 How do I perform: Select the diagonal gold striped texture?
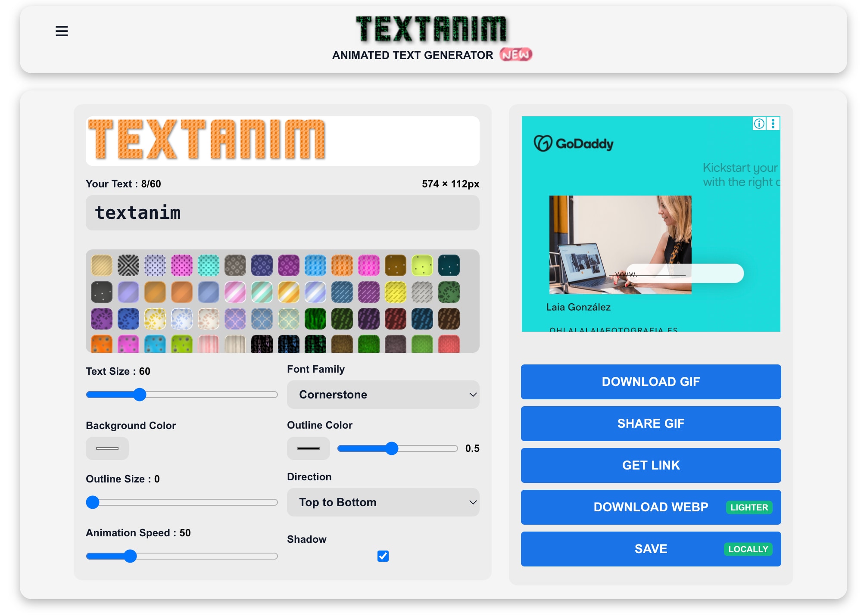coord(288,292)
